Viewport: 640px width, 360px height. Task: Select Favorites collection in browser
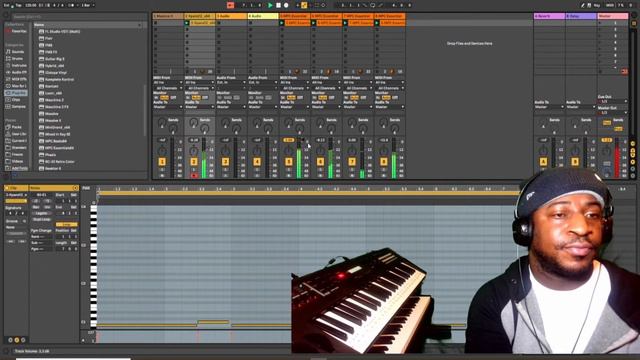(x=16, y=31)
